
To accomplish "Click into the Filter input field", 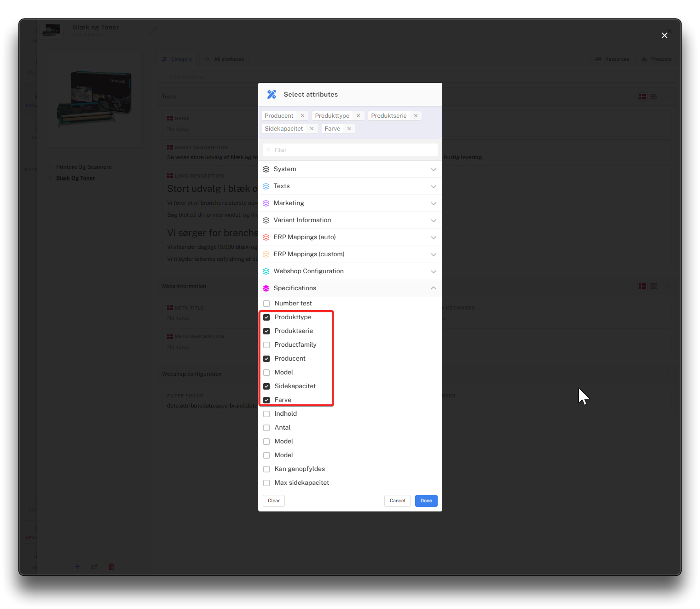I will 350,150.
